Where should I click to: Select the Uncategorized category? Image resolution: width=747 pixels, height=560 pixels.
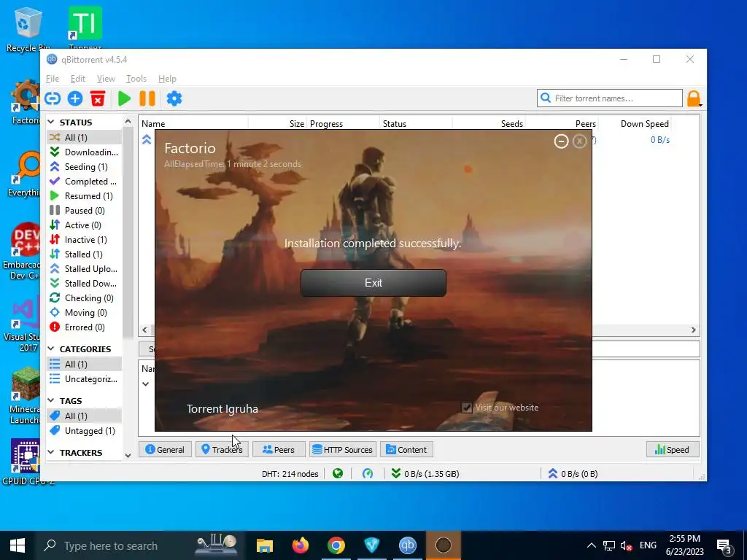click(85, 379)
